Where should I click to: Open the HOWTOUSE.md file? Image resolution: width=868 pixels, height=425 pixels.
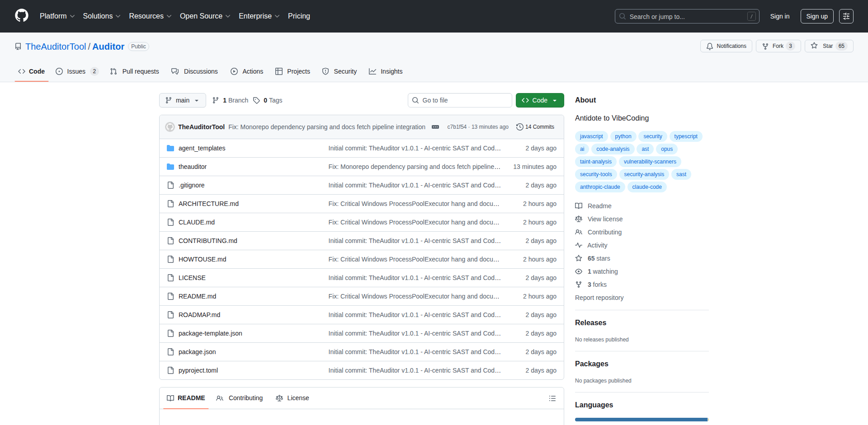click(x=202, y=259)
